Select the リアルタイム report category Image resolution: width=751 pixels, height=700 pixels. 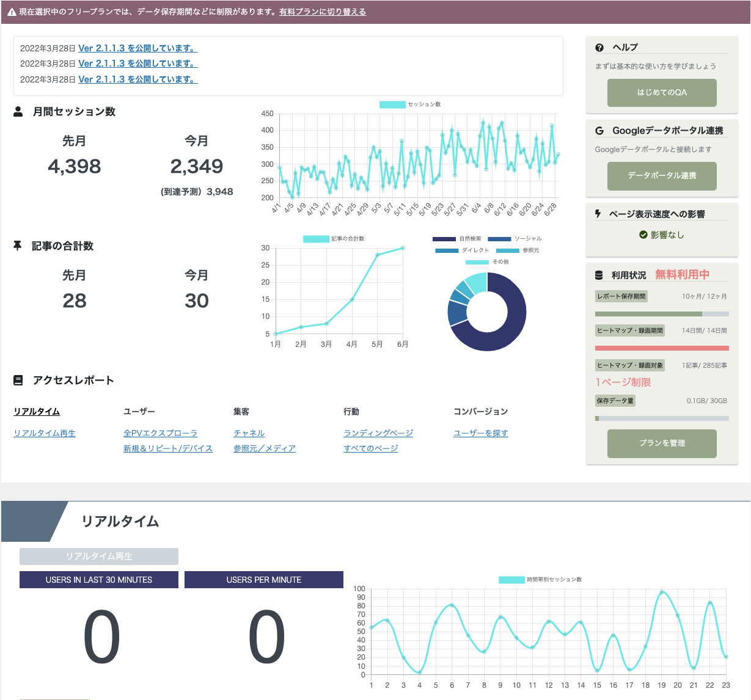pos(37,412)
